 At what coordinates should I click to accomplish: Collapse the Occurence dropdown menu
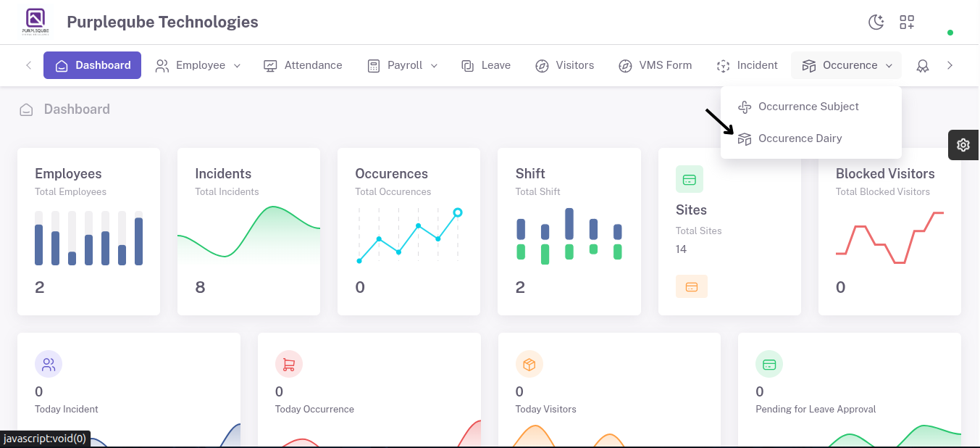[x=846, y=65]
